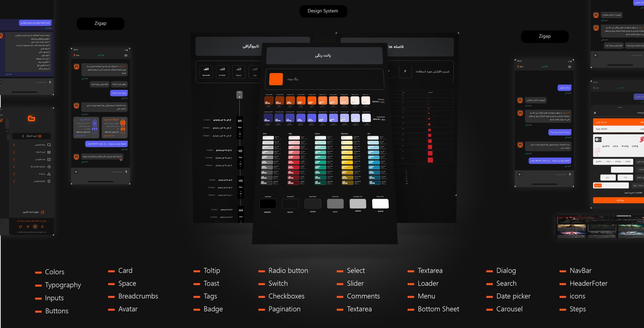Expand the side menu header subscription dropdown chevron
Screen dimensions: 644x328
point(23,136)
